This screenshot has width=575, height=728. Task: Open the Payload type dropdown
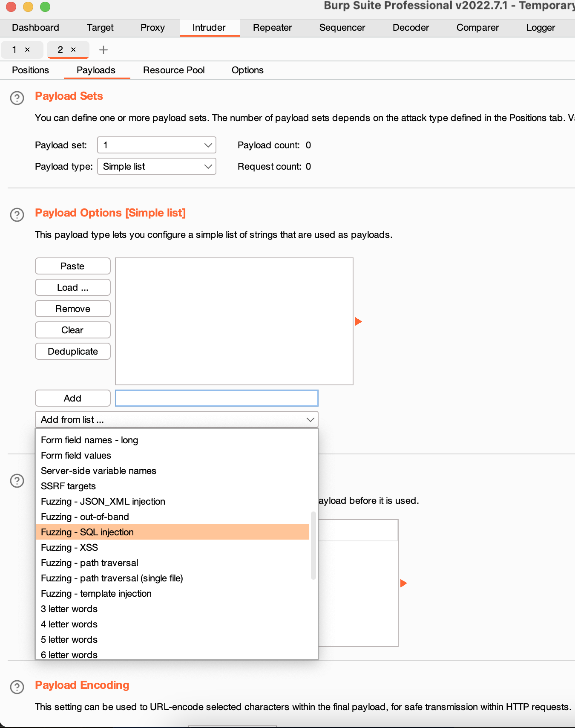pos(157,166)
